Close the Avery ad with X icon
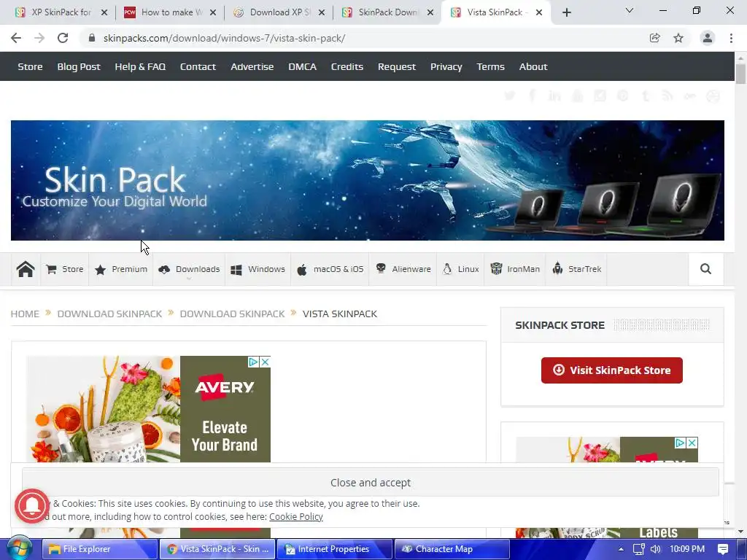This screenshot has width=747, height=560. pos(266,362)
